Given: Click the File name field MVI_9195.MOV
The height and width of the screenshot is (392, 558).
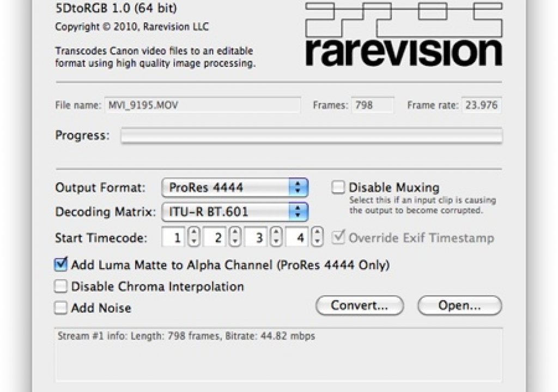Looking at the screenshot, I should click(203, 105).
